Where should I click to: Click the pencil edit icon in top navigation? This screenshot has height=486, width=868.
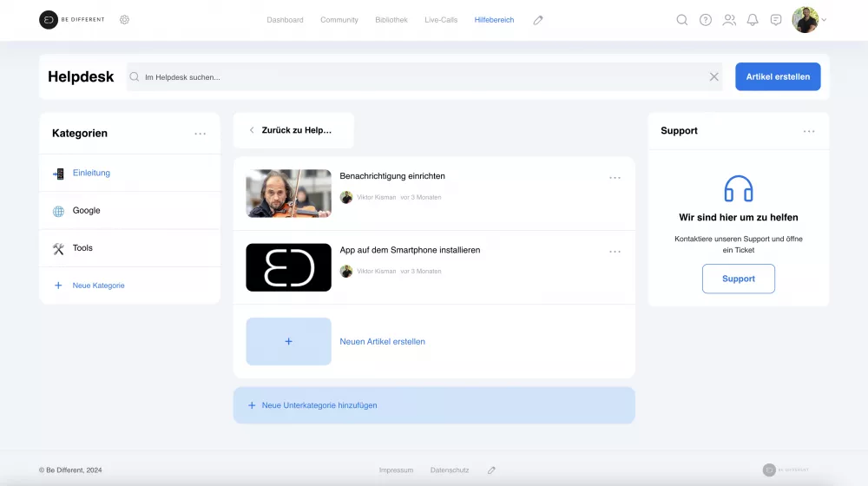[x=538, y=20]
